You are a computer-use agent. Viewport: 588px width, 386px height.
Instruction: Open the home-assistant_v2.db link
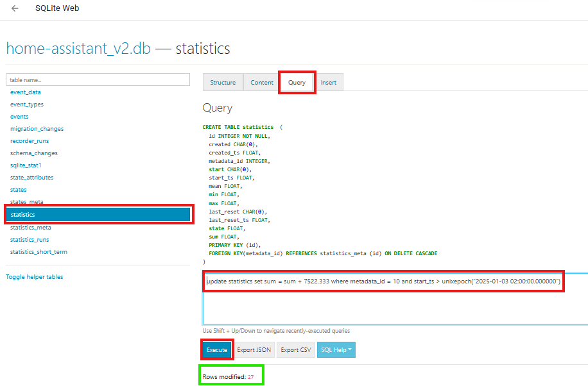78,49
